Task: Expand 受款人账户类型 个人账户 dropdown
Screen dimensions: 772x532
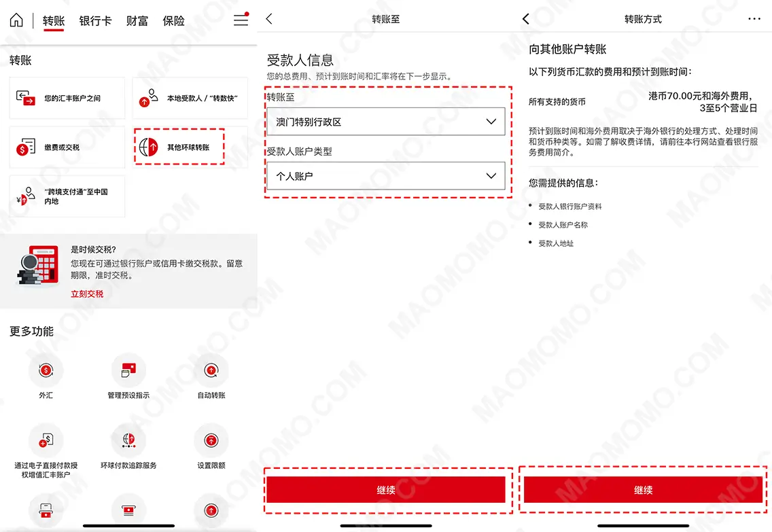Action: (x=385, y=176)
